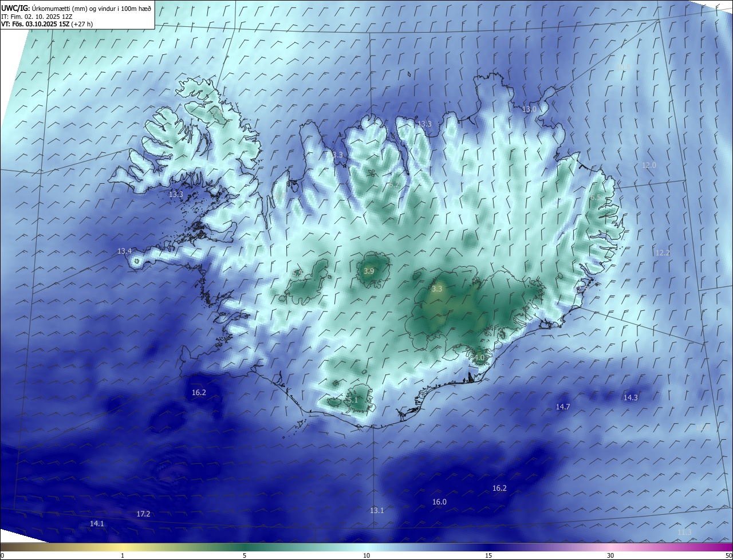Click the 13.0 value label on the map
733x560 pixels.
(x=529, y=109)
